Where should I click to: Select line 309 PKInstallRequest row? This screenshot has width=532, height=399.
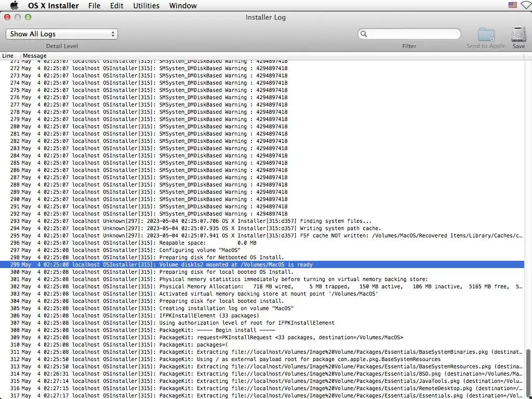click(262, 338)
